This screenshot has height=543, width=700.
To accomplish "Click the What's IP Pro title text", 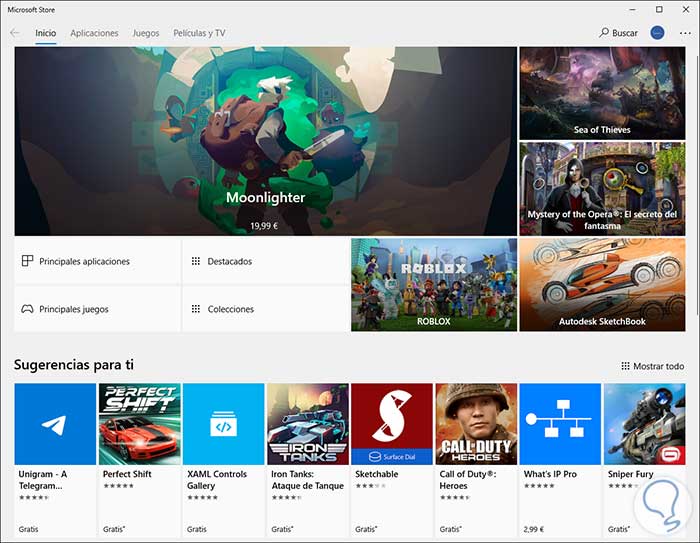I will pos(550,474).
